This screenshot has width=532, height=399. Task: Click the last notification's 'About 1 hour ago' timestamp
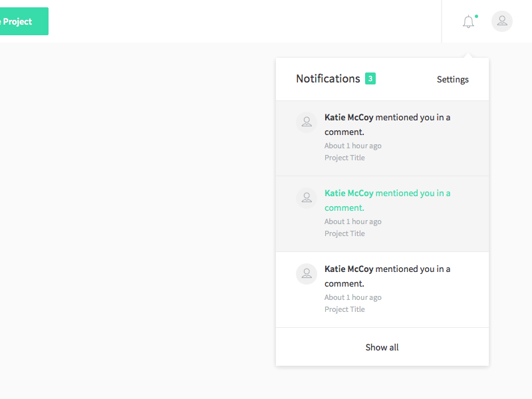pyautogui.click(x=352, y=297)
